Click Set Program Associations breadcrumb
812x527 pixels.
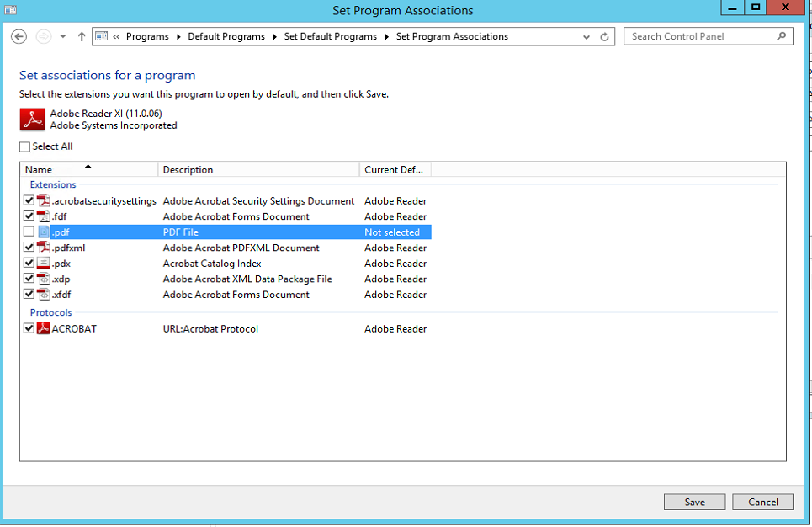[x=452, y=36]
